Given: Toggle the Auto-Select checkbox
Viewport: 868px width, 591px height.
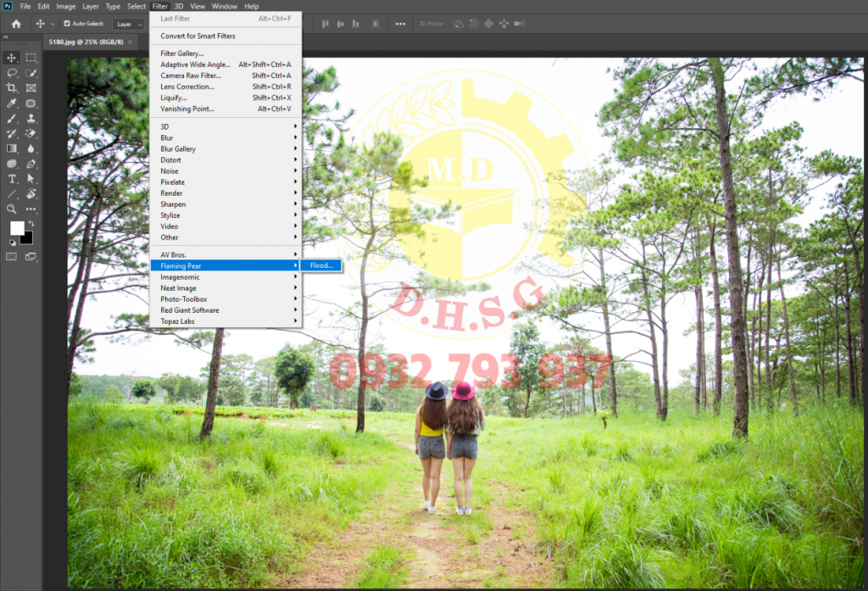Looking at the screenshot, I should click(x=67, y=24).
